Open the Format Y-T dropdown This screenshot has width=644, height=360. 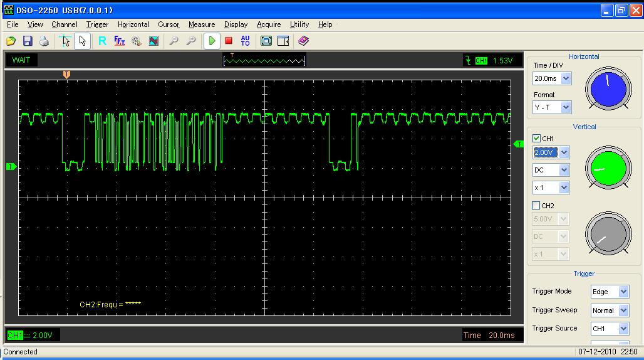coord(566,107)
